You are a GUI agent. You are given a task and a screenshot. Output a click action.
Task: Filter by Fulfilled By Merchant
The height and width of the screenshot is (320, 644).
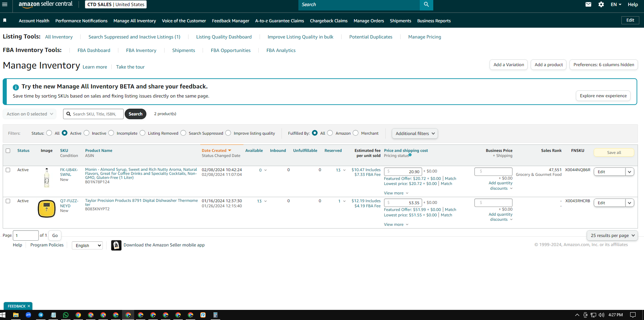tap(356, 133)
